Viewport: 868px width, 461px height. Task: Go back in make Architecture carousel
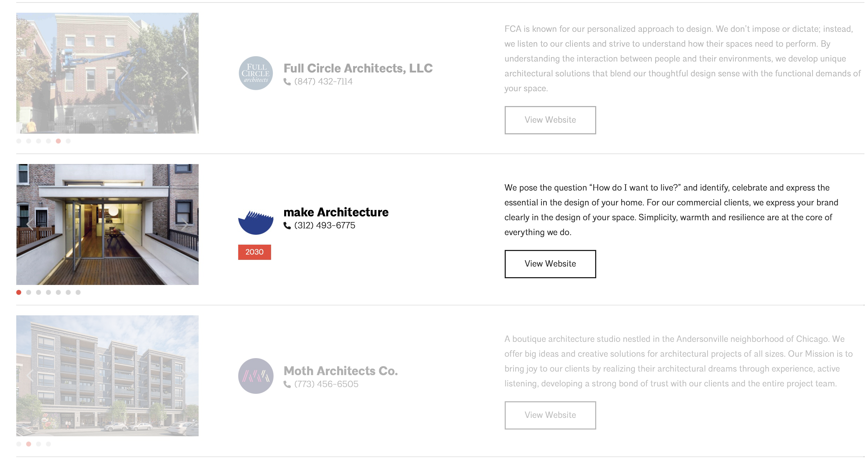tap(30, 224)
